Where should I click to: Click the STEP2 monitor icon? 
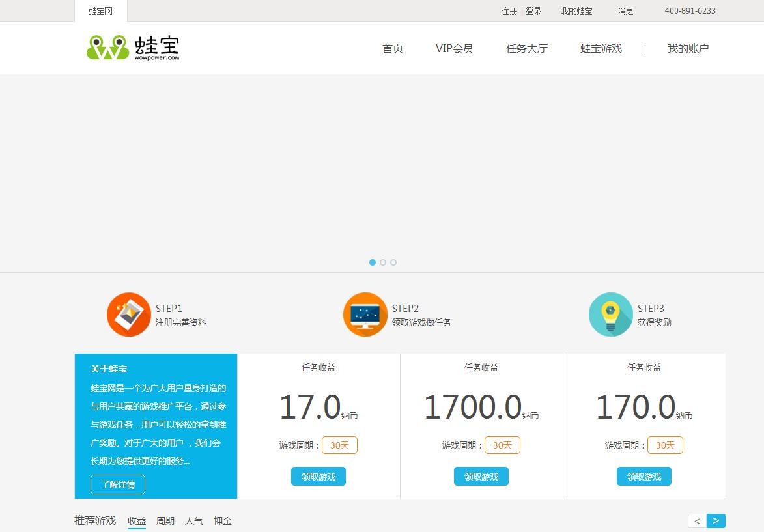(x=365, y=315)
